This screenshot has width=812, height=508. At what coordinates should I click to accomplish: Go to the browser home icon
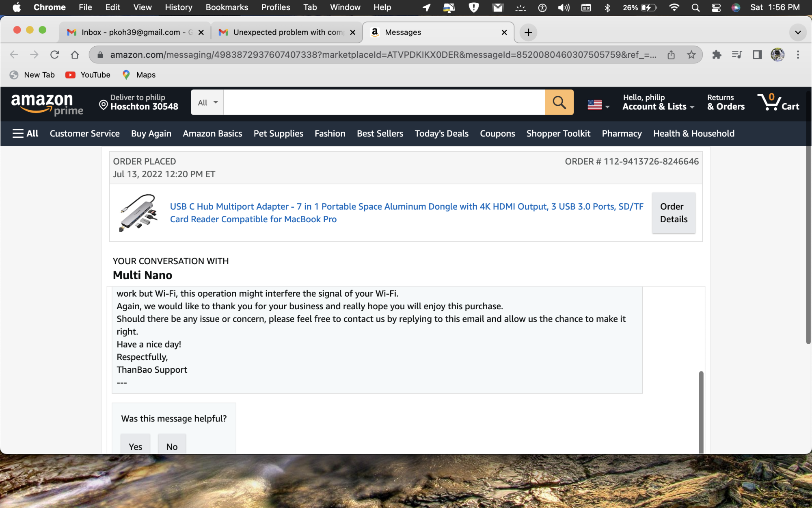pyautogui.click(x=75, y=55)
